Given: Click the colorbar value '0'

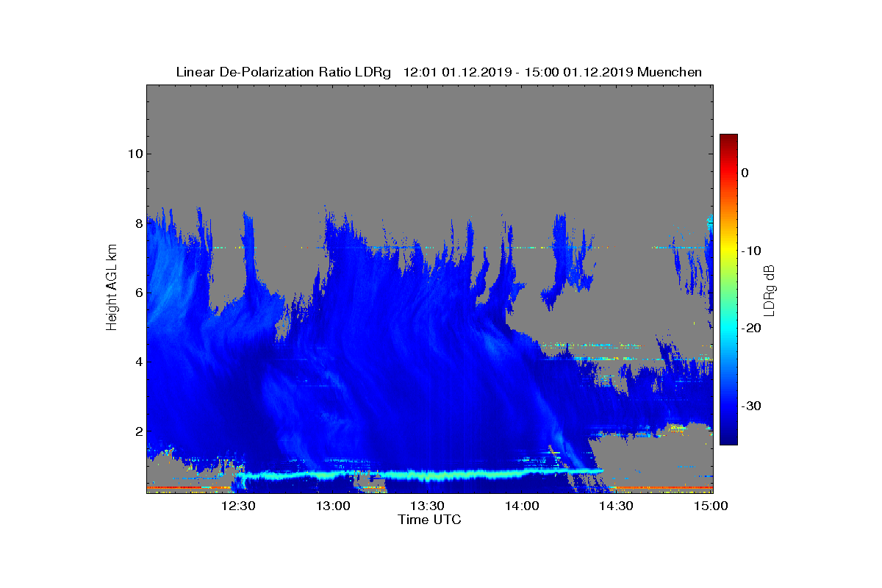Looking at the screenshot, I should pos(745,173).
